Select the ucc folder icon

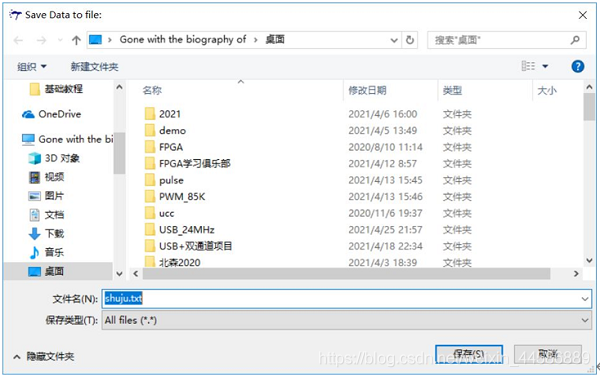[x=150, y=213]
